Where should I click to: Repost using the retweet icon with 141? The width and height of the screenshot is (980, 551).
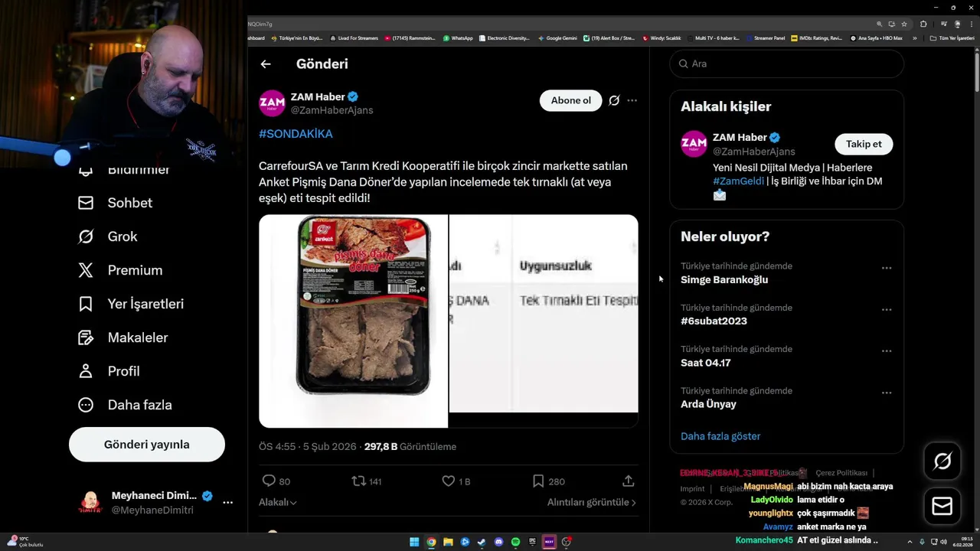(x=358, y=481)
